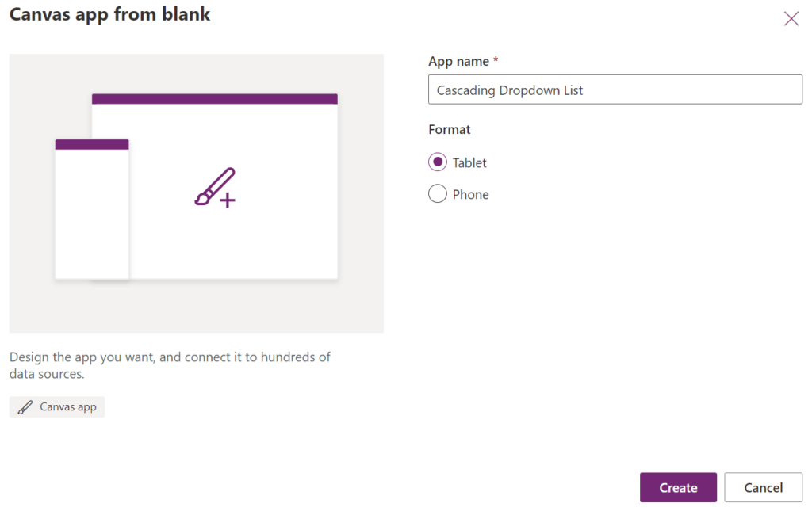Click the purple header bar of tablet preview
Screen dimensions: 812x511
point(215,99)
